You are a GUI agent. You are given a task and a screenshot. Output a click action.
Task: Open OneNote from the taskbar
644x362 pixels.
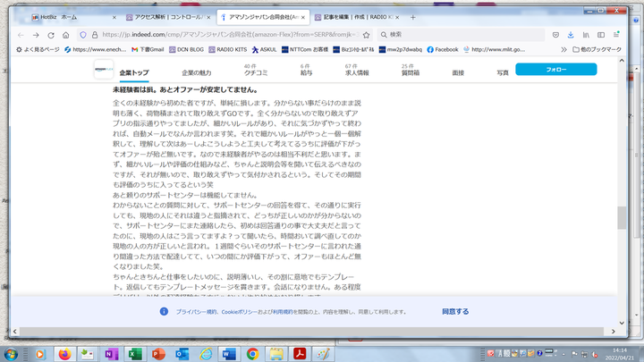click(x=111, y=353)
